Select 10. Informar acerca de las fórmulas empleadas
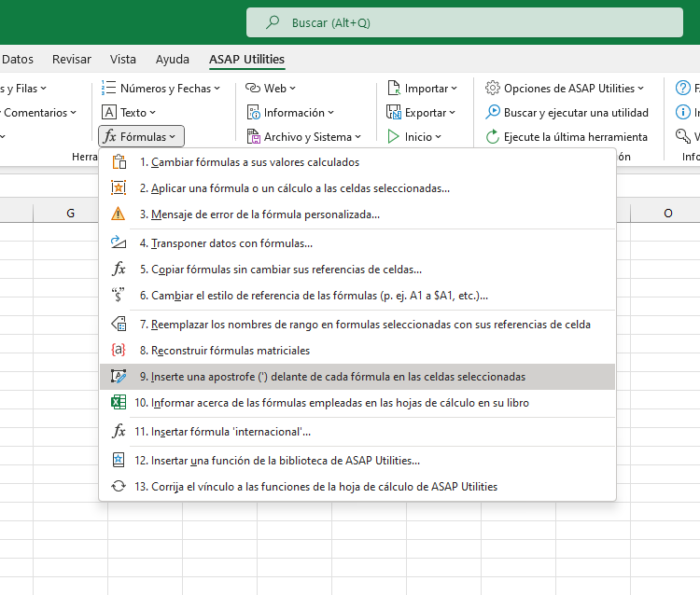The image size is (700, 595). [x=357, y=402]
